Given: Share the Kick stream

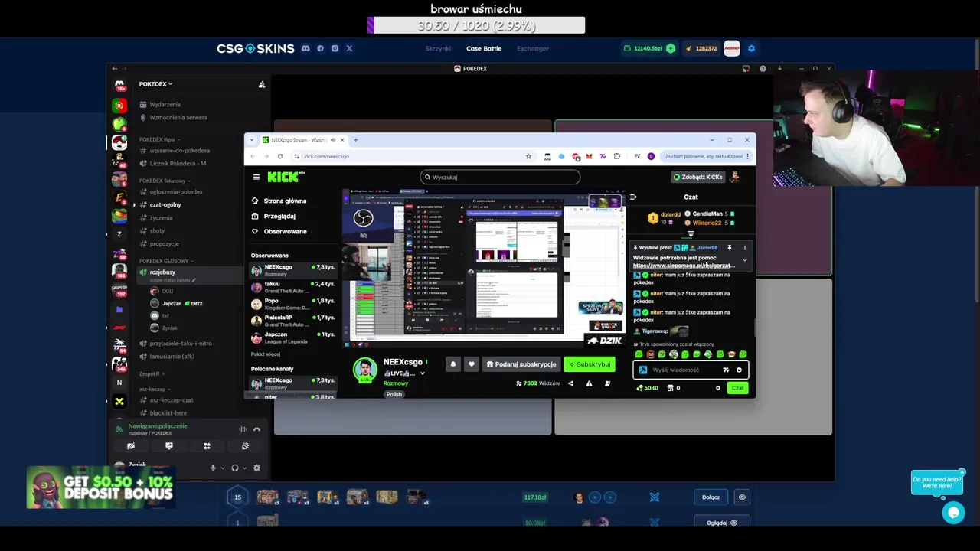Looking at the screenshot, I should (570, 383).
